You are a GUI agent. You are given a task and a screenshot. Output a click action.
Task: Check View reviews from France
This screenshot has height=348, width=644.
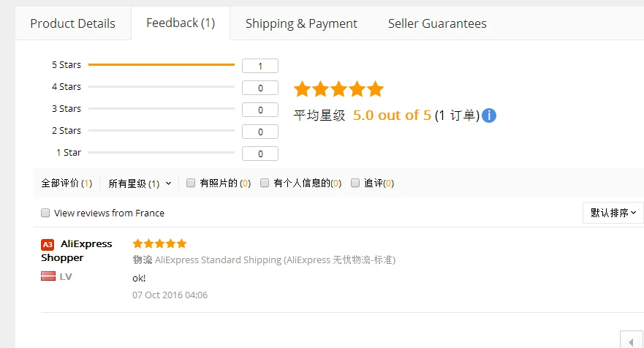[45, 213]
